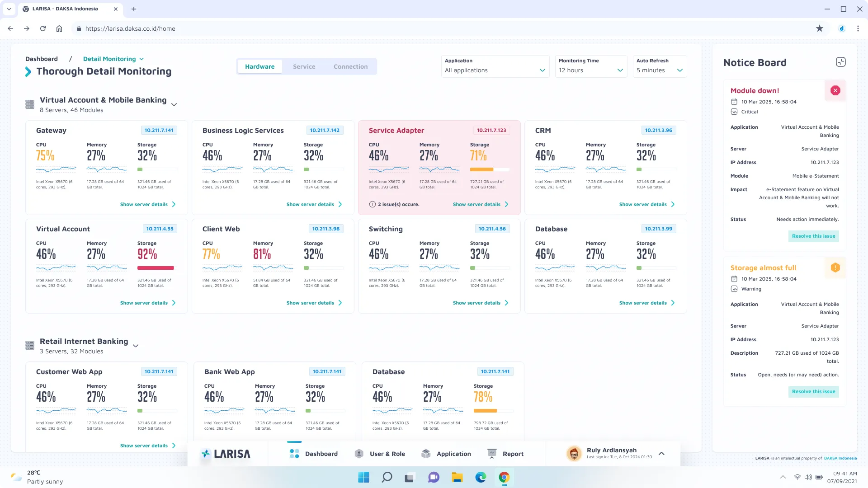Click the calendar icon beside Module down date
Image resolution: width=868 pixels, height=488 pixels.
tap(734, 102)
